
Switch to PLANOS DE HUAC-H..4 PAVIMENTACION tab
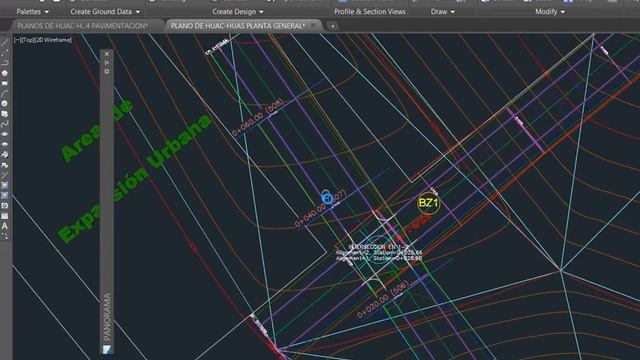tap(82, 26)
